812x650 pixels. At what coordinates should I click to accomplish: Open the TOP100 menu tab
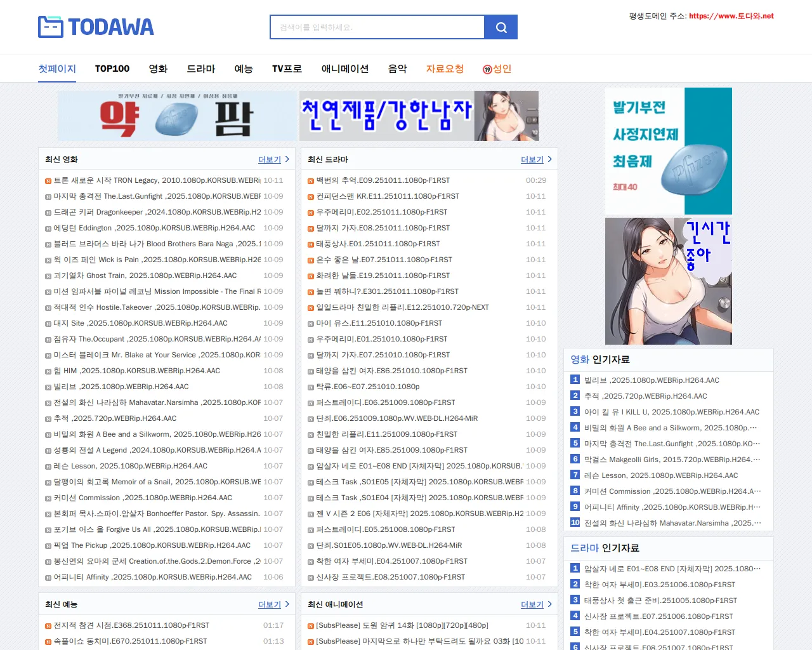[x=112, y=69]
